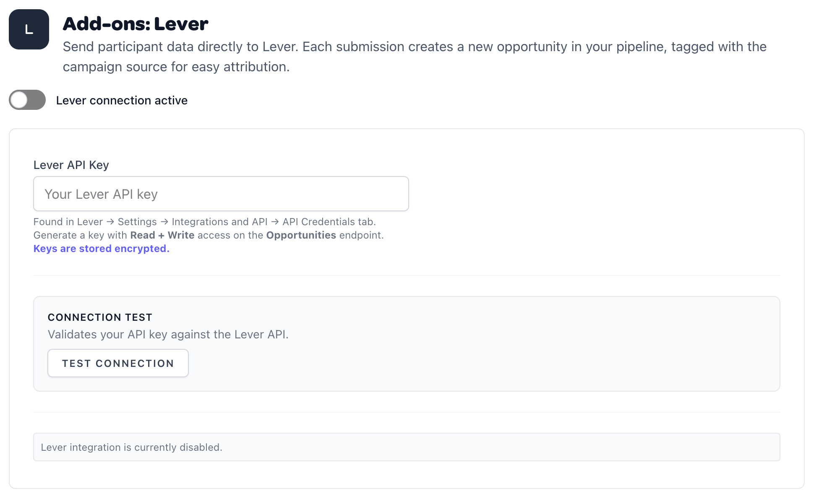The image size is (819, 504).
Task: Toggle the Lever connection active switch
Action: pos(27,100)
